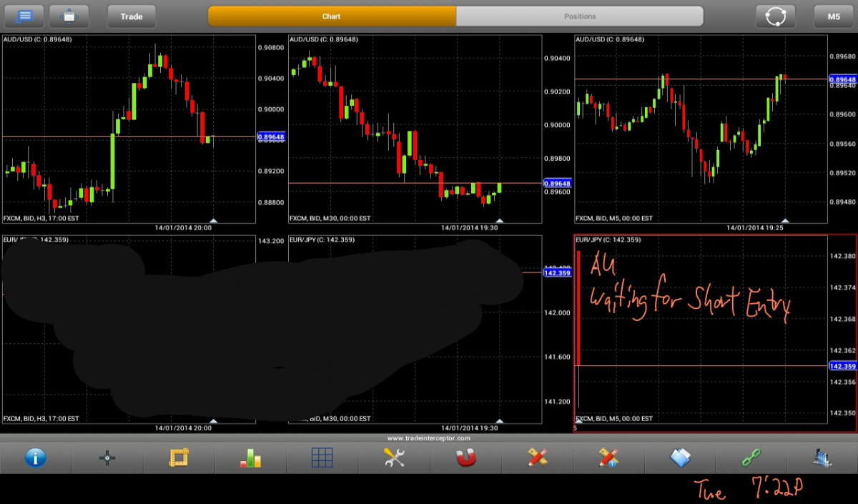Image resolution: width=858 pixels, height=504 pixels.
Task: Click the 142.359 price tag on EUR/JPY M30 chart
Action: point(557,272)
